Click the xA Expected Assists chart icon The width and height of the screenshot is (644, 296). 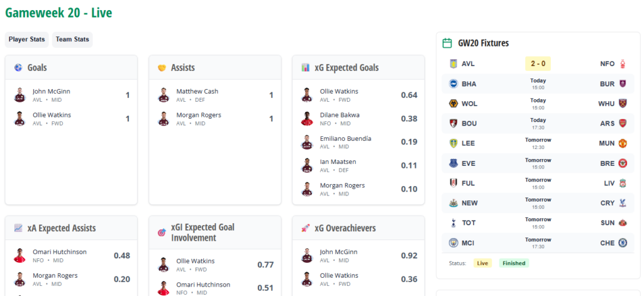coord(18,228)
